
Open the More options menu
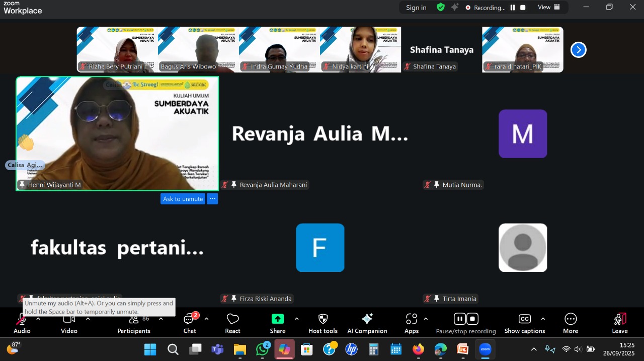pyautogui.click(x=571, y=323)
